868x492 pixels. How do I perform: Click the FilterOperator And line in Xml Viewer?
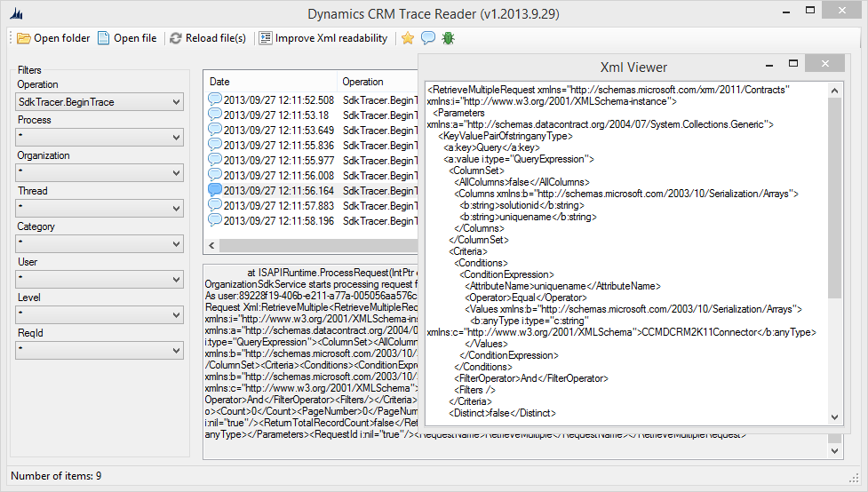coord(531,378)
